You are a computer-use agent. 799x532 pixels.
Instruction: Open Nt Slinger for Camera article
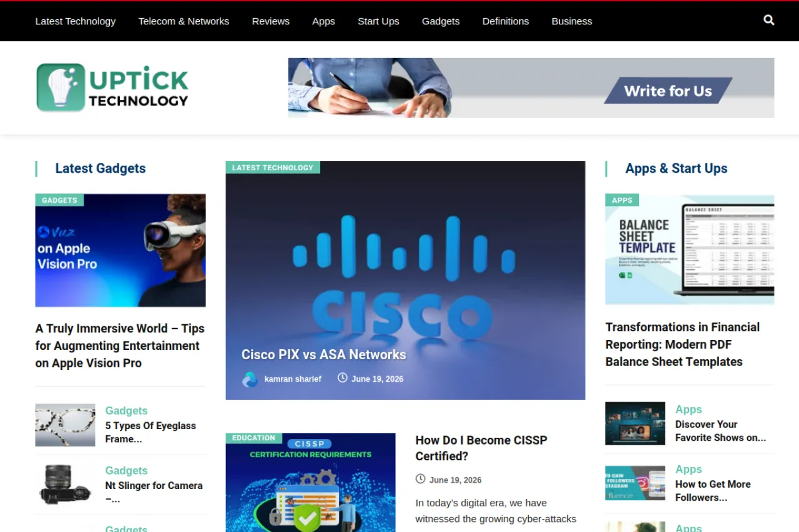tap(154, 492)
